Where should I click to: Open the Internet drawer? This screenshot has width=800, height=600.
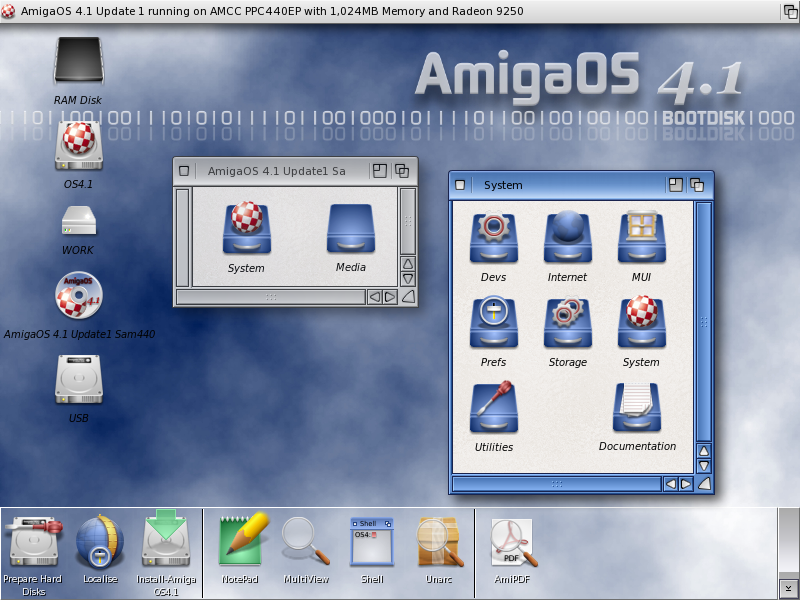coord(567,238)
